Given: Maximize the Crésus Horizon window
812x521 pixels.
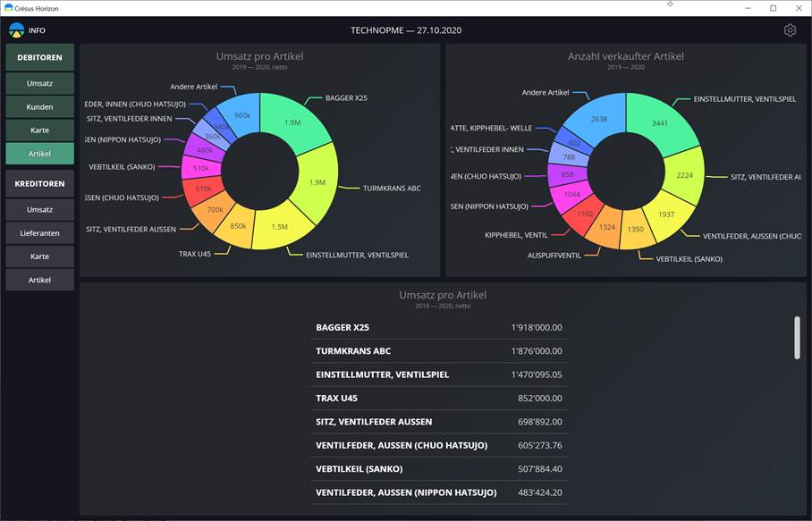Looking at the screenshot, I should [774, 8].
